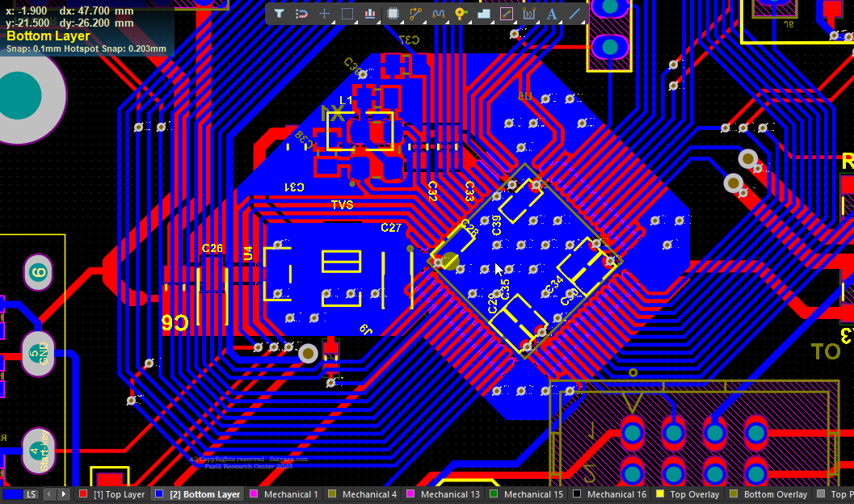Choose the rectangle selection tool
Viewport: 854px width, 504px height.
[x=347, y=14]
